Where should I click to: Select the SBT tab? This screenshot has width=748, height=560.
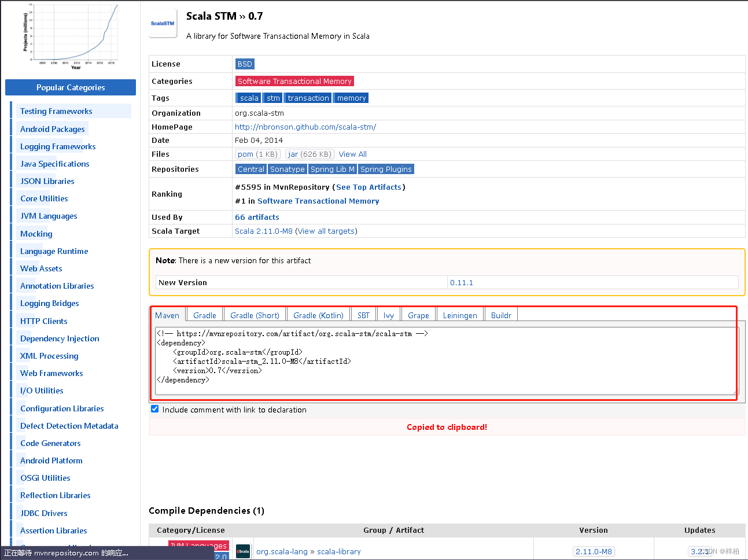[363, 315]
